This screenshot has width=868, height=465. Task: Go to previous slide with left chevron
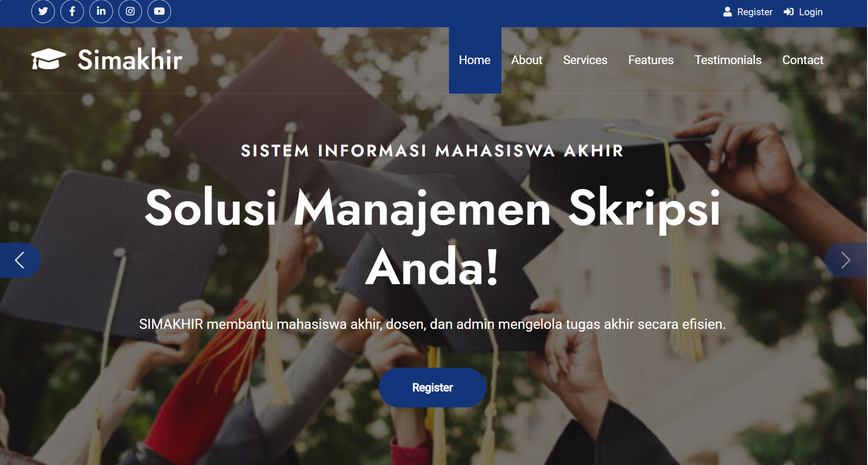click(x=20, y=260)
